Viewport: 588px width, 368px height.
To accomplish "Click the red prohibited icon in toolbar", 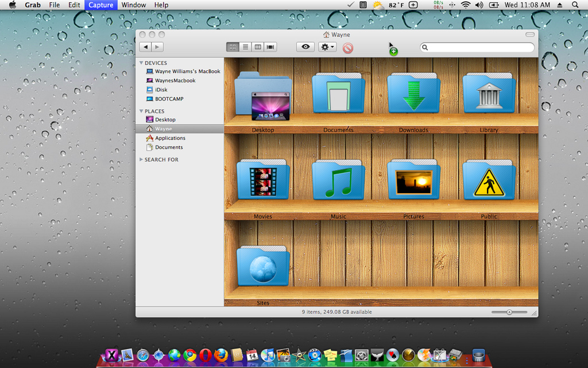I will click(x=348, y=48).
